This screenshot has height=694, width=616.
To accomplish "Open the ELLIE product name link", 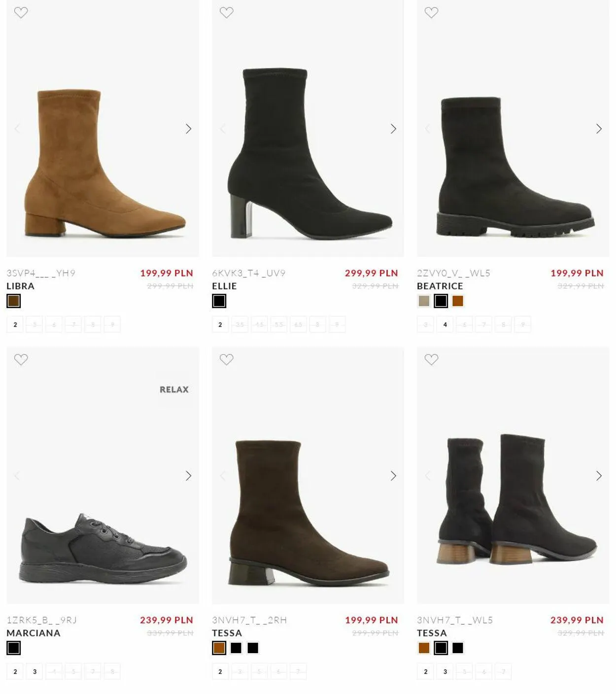I will 224,286.
